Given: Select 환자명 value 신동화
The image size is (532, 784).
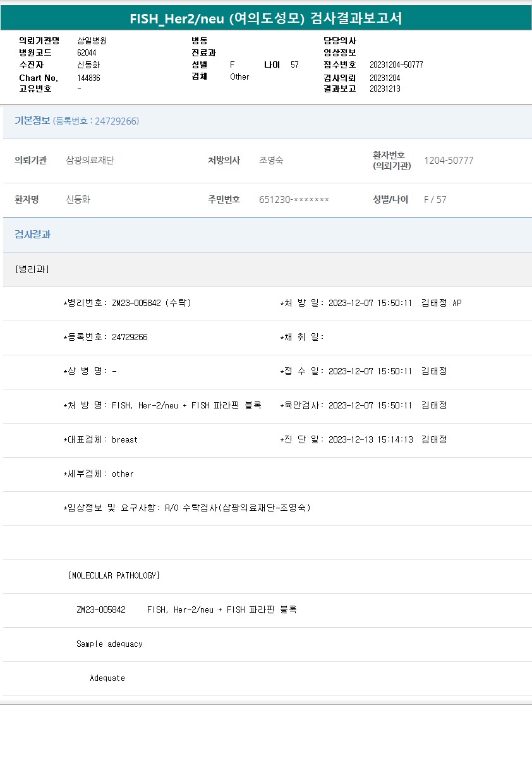Looking at the screenshot, I should 78,200.
